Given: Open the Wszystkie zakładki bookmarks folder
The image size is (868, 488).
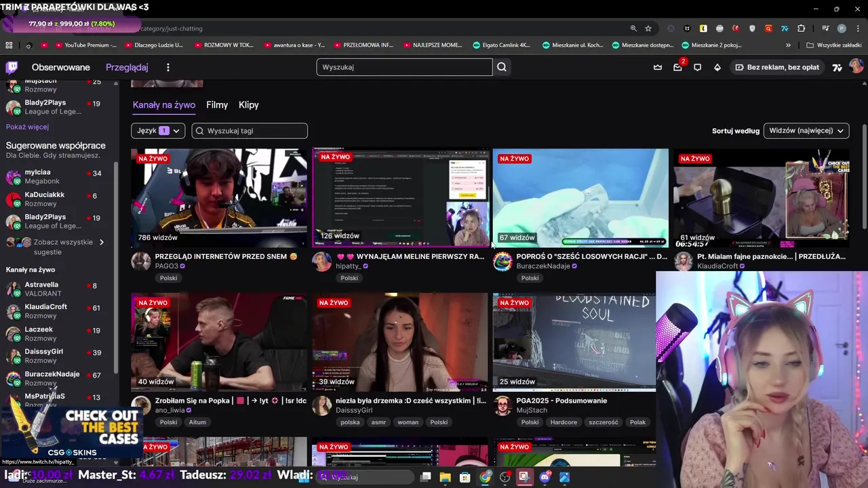Looking at the screenshot, I should (834, 45).
